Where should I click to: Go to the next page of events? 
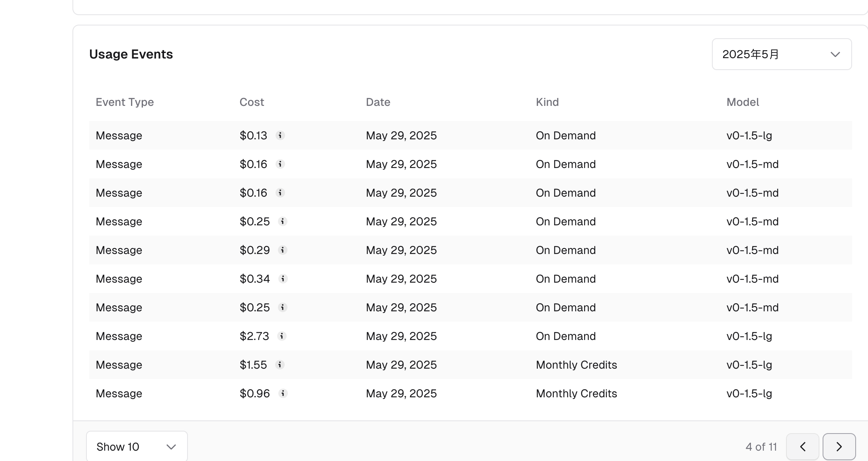tap(839, 447)
